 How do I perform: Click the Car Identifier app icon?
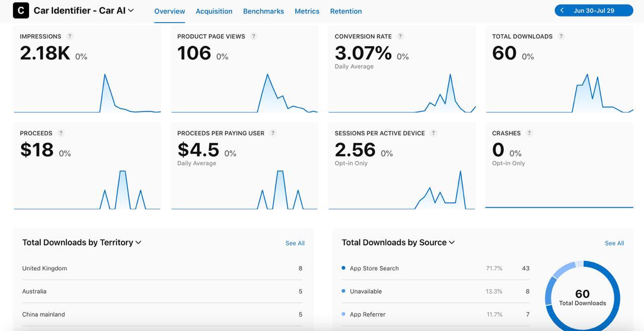(21, 10)
